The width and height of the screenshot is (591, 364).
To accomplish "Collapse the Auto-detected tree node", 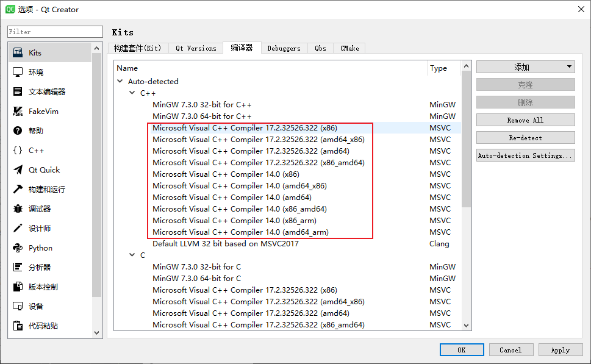I will point(120,81).
